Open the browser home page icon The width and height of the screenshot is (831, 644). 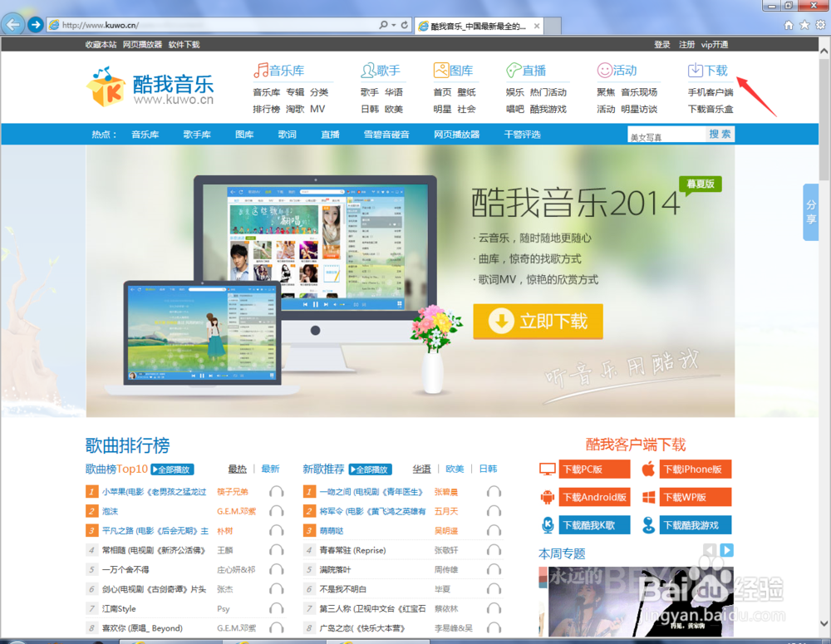(x=789, y=25)
